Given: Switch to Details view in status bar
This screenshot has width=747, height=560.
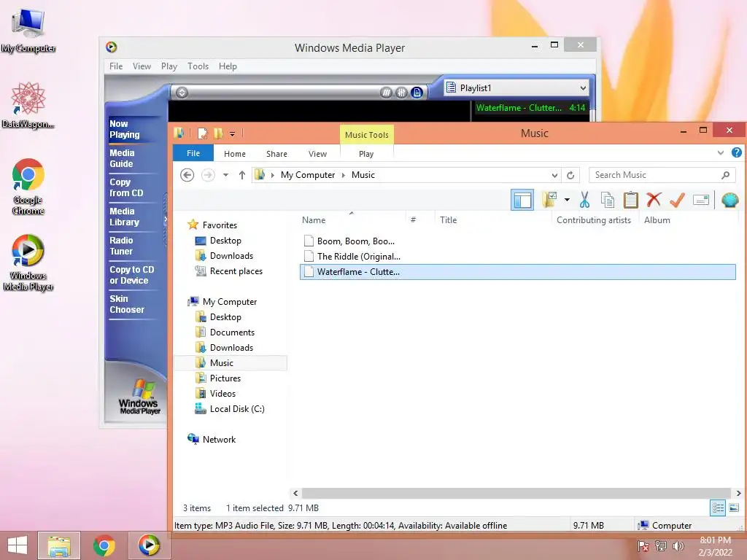Looking at the screenshot, I should coord(718,507).
